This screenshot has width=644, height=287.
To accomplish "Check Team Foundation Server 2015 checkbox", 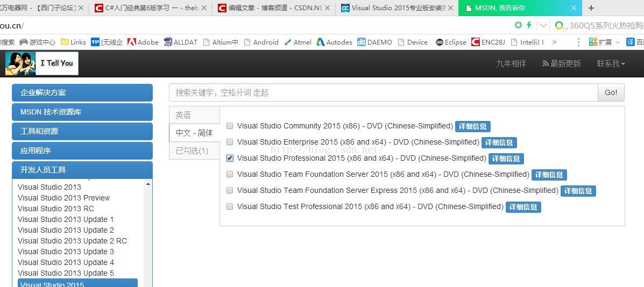I will coord(230,174).
